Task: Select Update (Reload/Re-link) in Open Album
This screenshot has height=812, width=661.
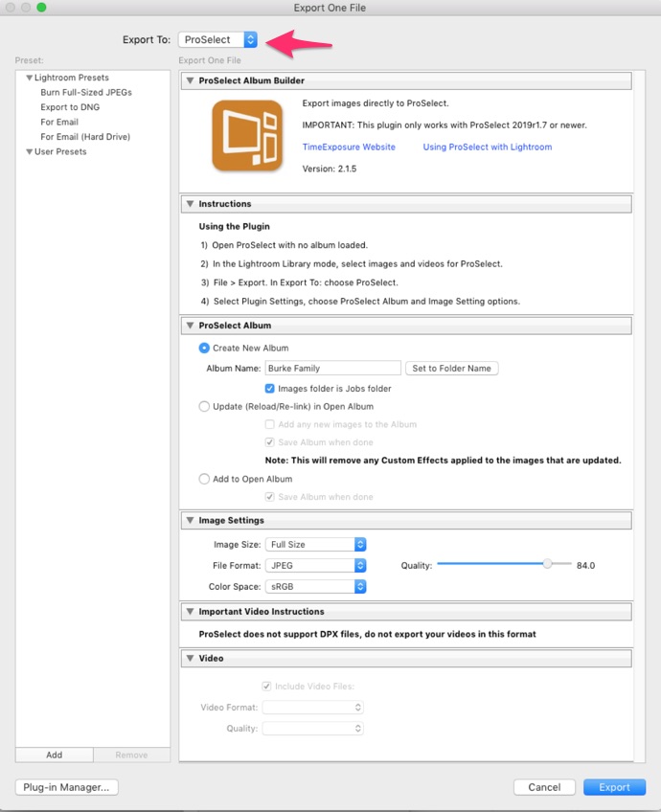Action: [204, 406]
